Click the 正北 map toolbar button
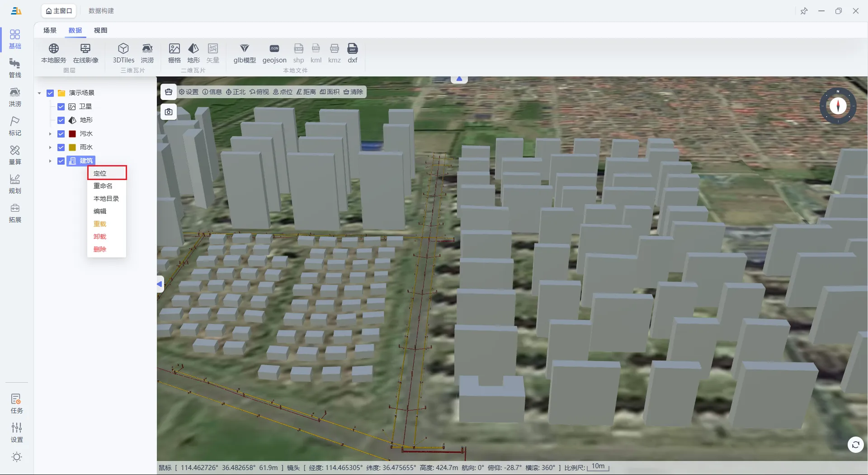 tap(236, 92)
